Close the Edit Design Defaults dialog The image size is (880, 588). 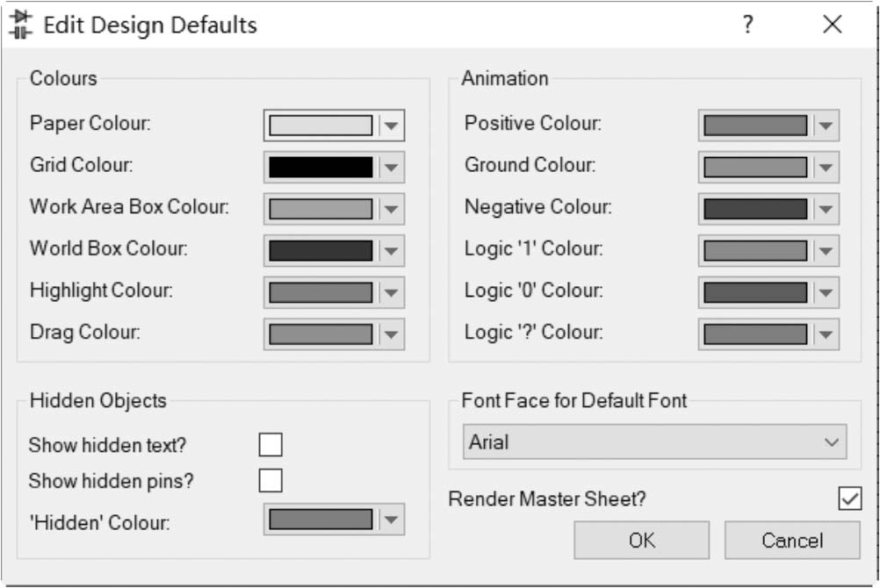(832, 25)
